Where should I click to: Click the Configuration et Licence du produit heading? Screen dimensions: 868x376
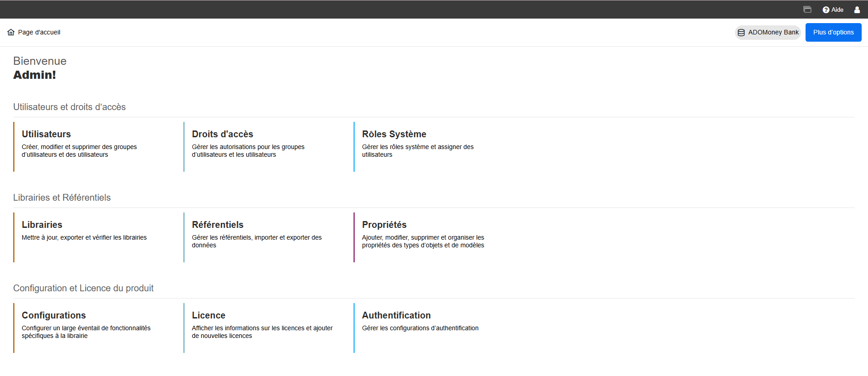83,288
